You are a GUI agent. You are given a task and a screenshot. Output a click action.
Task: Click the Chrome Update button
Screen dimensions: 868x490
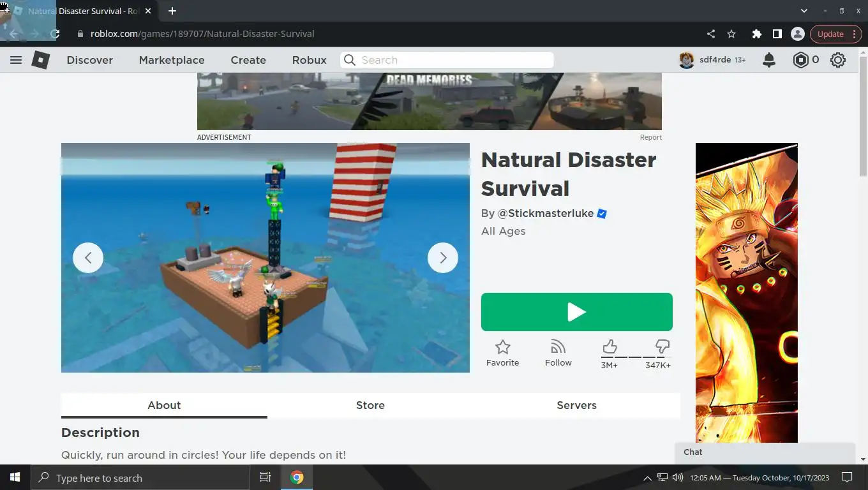click(835, 34)
